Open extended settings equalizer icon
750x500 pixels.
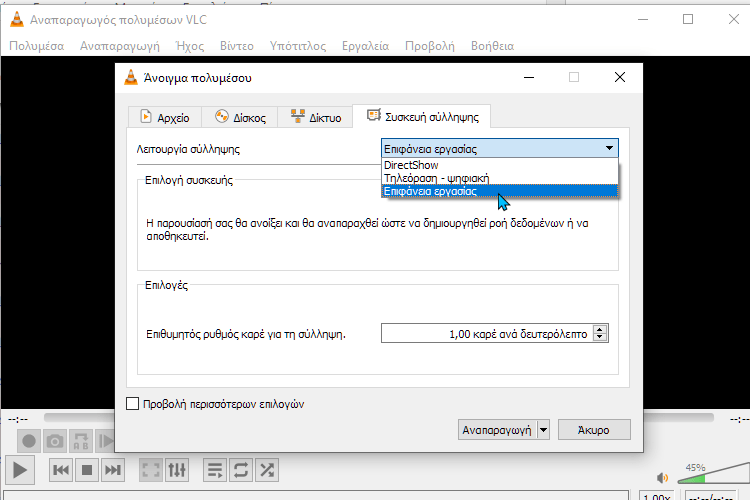point(177,470)
